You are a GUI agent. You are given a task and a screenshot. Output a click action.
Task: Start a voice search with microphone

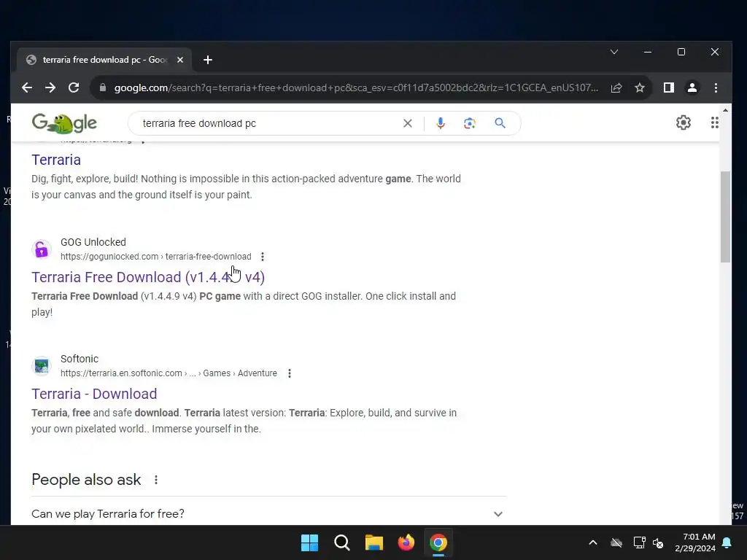441,123
